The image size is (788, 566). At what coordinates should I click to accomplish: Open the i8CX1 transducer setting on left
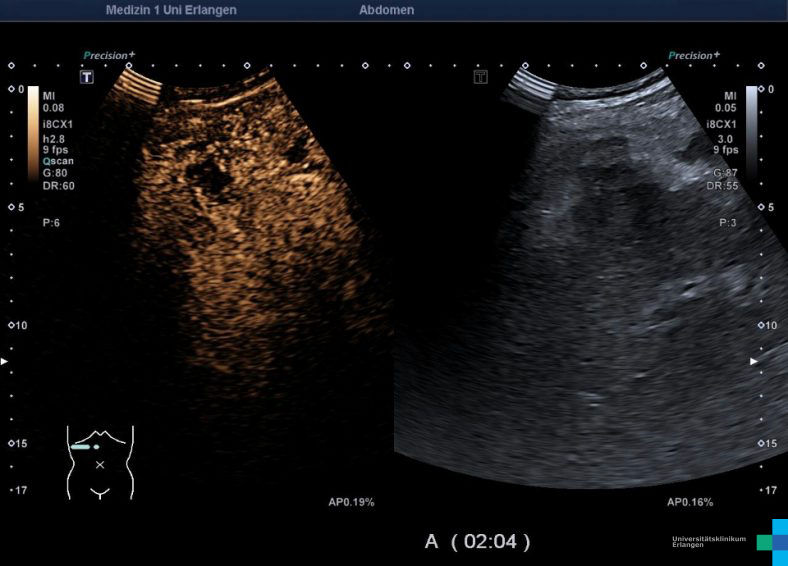point(57,124)
